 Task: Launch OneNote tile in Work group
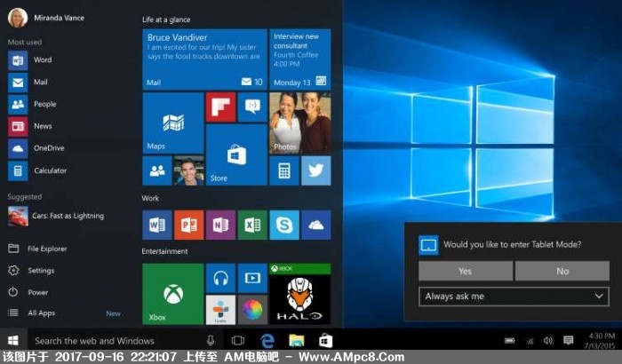[220, 225]
